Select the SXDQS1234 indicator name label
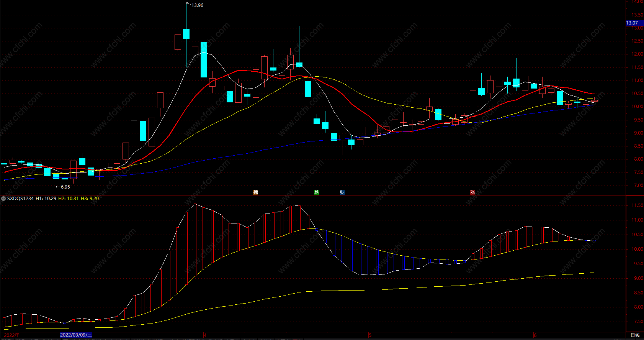 [x=20, y=199]
